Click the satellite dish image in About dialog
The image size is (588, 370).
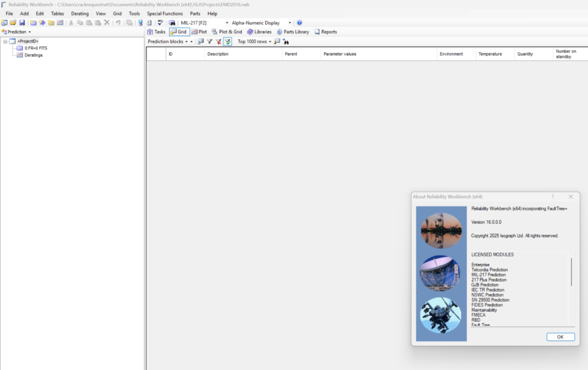[x=440, y=273]
